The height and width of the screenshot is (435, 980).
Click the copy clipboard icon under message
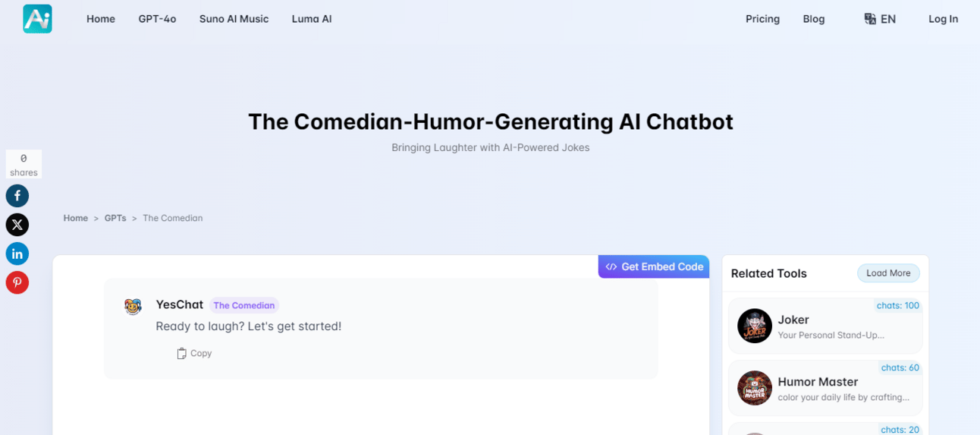pos(181,354)
